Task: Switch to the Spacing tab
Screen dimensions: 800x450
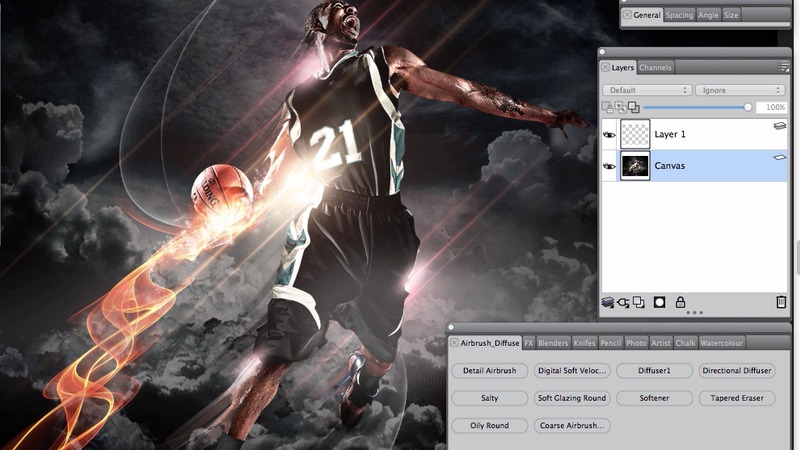Action: 679,15
